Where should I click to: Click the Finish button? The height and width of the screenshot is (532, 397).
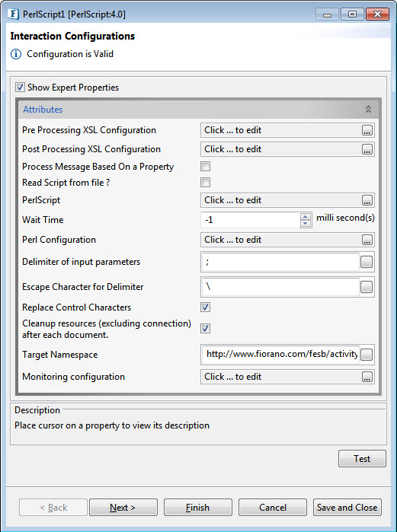198,508
